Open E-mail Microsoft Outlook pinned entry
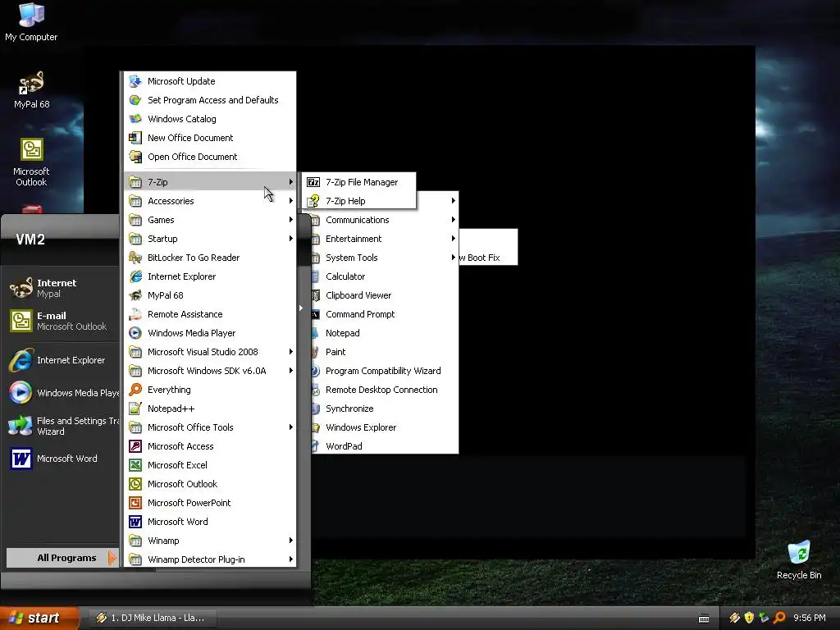Viewport: 840px width, 630px height. tap(60, 321)
